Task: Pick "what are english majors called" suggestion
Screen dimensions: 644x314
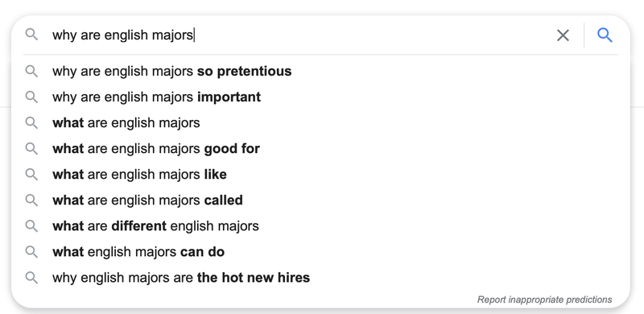Action: (x=320, y=200)
